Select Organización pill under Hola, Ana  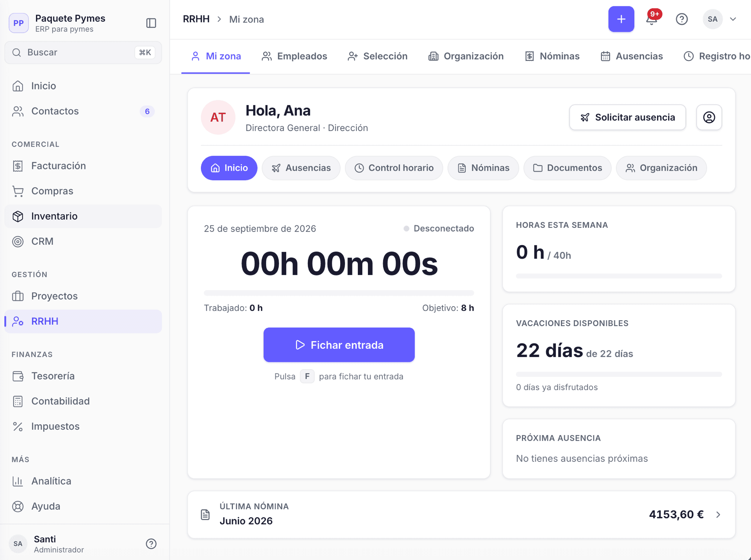(661, 168)
